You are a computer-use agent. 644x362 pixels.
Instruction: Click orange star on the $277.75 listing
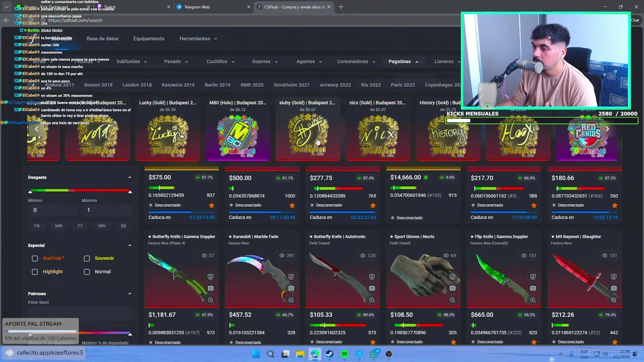[x=373, y=205]
